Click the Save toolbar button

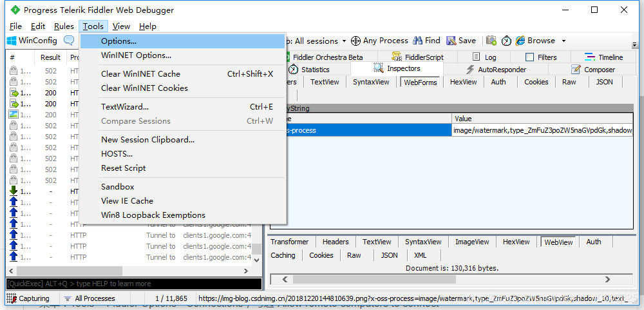click(x=461, y=41)
